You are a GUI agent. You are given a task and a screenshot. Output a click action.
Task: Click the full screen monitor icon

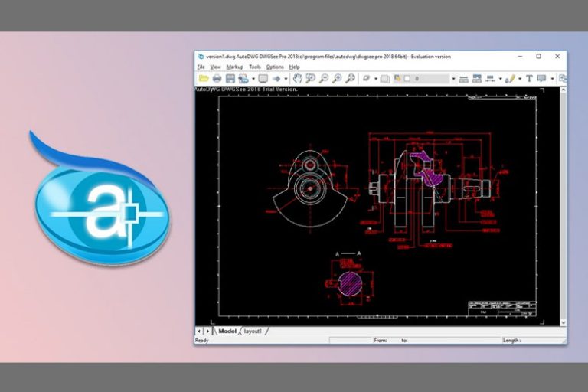point(263,78)
